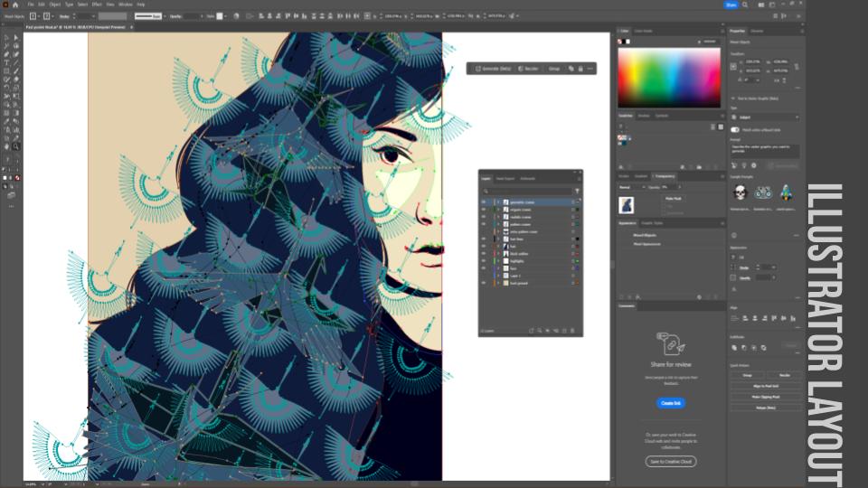Select the Eyedropper tool
Viewport: 868px width, 488px height.
[x=6, y=120]
